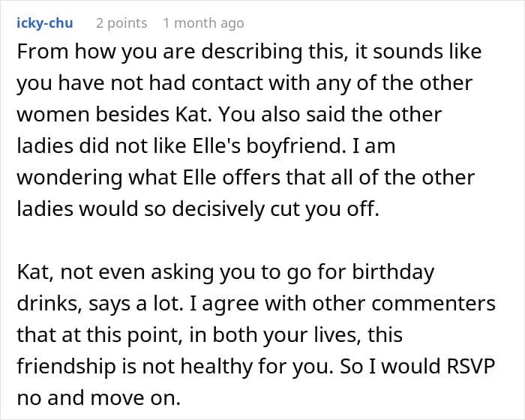Click the line starting "Kat, not even asking"
525x420 pixels.
226,272
